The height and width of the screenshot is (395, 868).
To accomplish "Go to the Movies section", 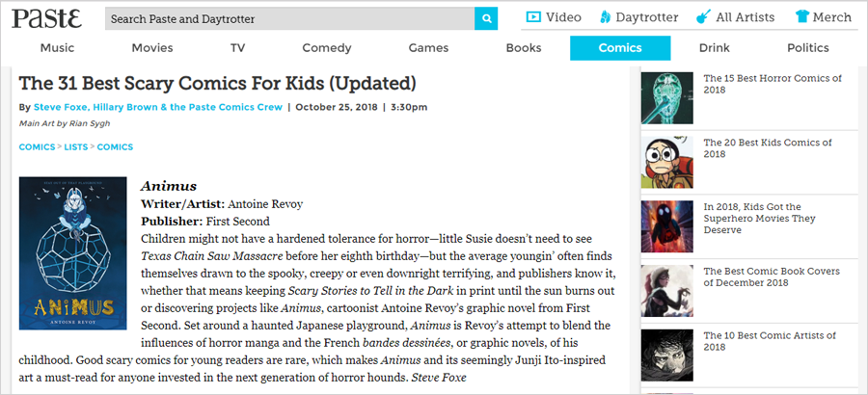I will point(152,48).
